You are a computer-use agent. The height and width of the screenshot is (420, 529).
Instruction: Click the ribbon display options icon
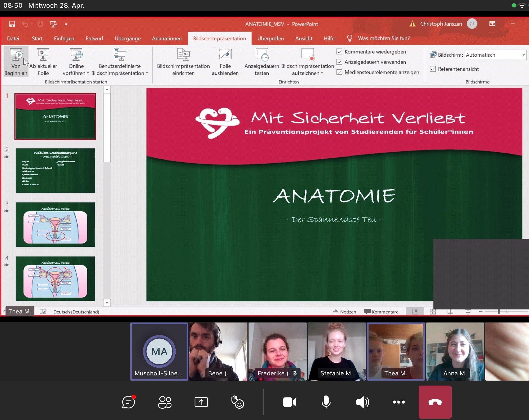click(492, 24)
